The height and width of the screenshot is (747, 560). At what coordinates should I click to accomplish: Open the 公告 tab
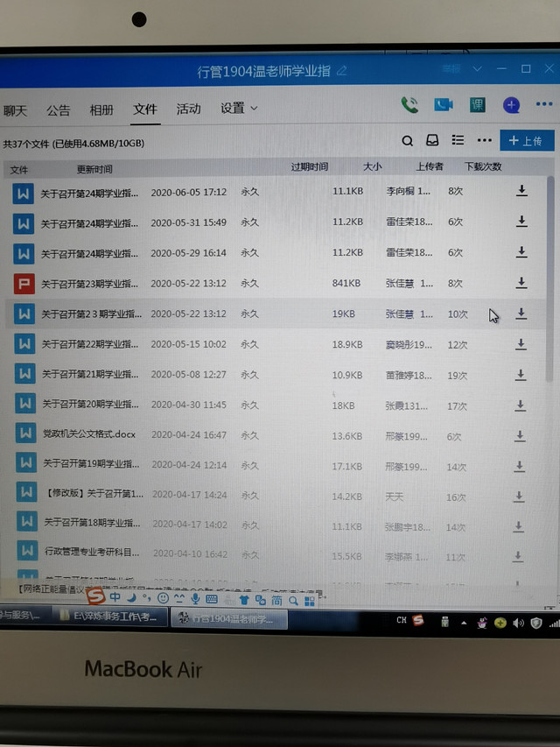tap(59, 109)
